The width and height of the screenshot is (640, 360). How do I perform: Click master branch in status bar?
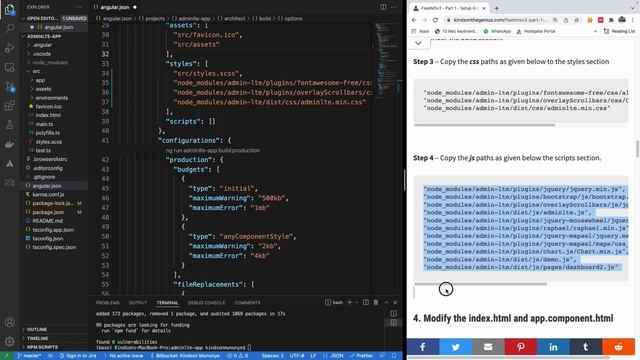29,356
